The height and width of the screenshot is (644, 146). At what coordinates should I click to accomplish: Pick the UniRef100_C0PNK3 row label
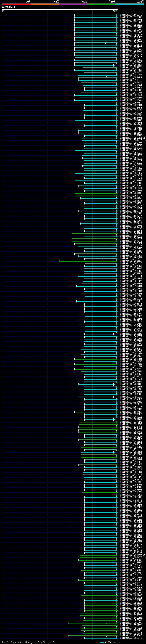point(131,88)
